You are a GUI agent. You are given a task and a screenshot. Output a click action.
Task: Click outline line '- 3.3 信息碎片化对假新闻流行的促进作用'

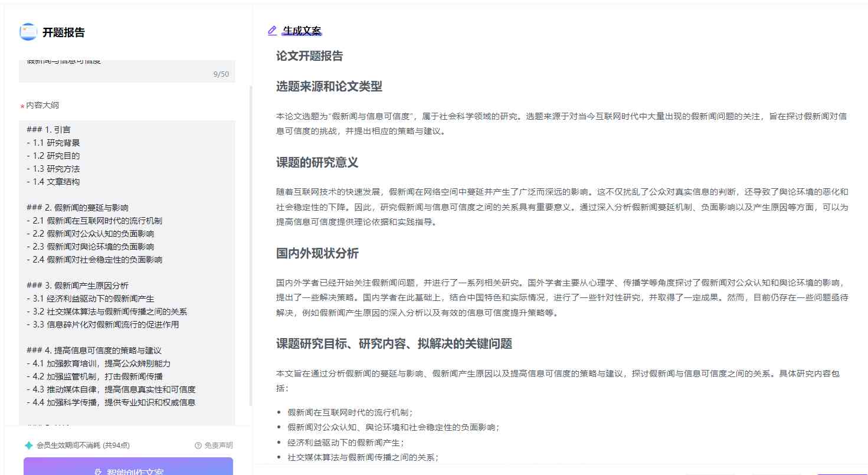[x=103, y=325]
